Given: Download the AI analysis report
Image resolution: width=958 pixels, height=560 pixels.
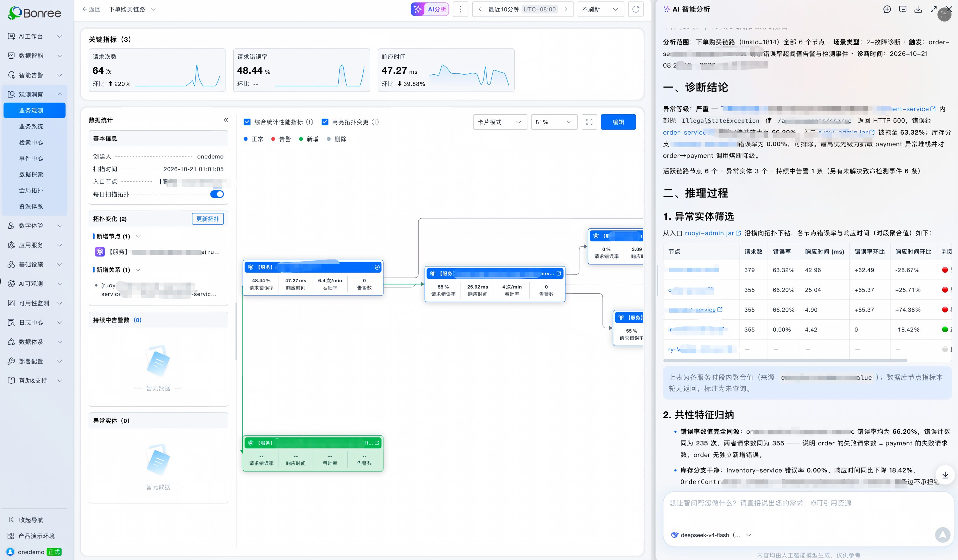Looking at the screenshot, I should tap(918, 9).
